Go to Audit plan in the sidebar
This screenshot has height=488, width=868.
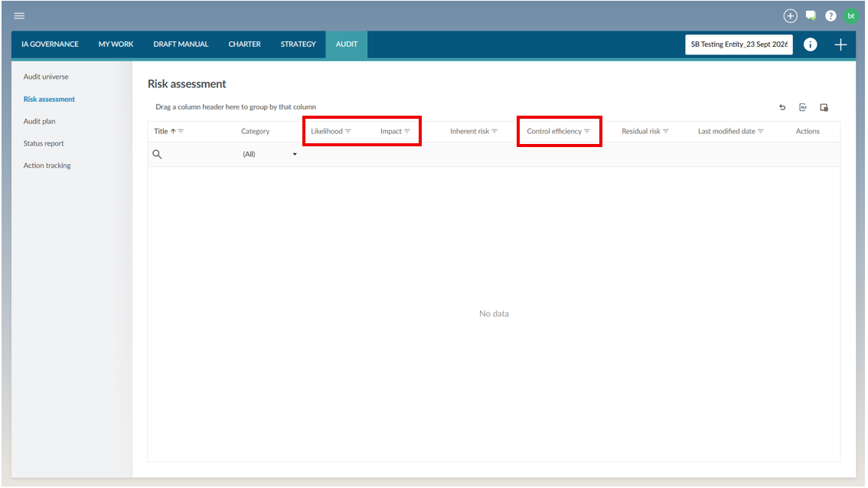click(x=39, y=121)
